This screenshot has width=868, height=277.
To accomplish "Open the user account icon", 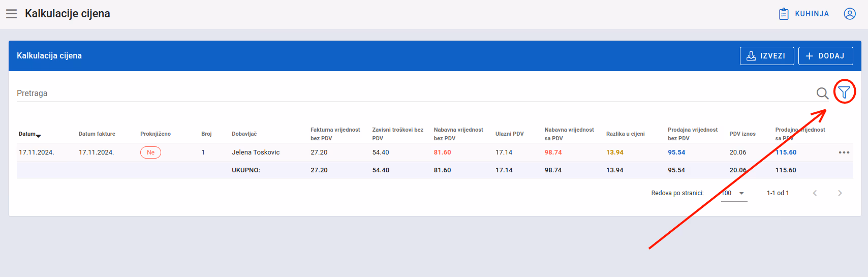I will (x=850, y=14).
